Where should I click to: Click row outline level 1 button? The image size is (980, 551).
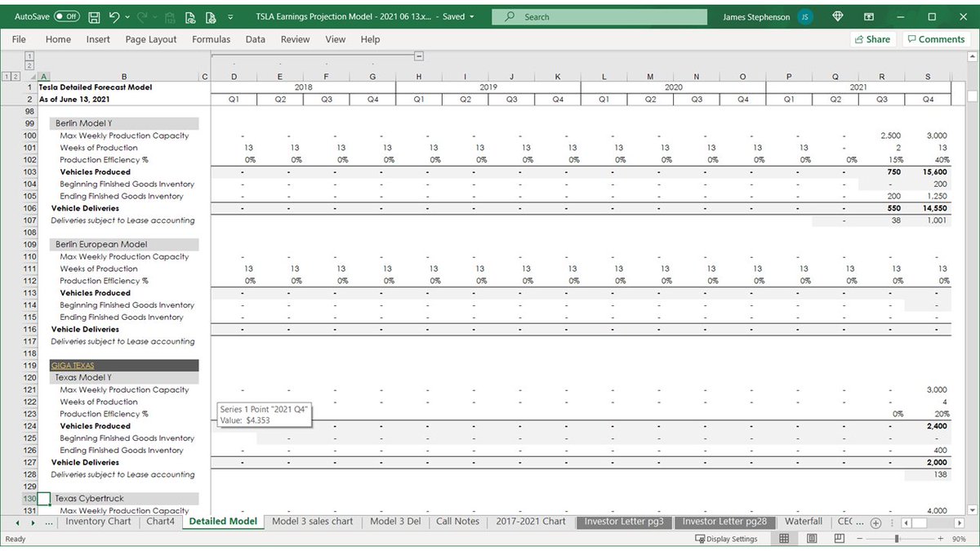pos(7,76)
